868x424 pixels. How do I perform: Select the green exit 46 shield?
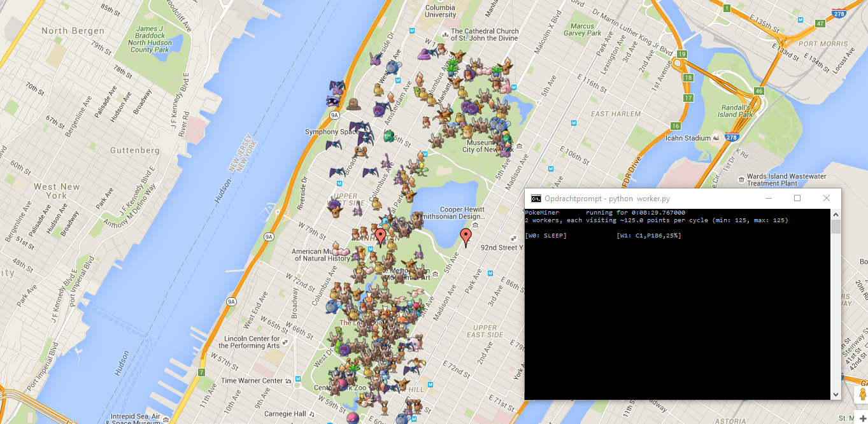click(758, 92)
